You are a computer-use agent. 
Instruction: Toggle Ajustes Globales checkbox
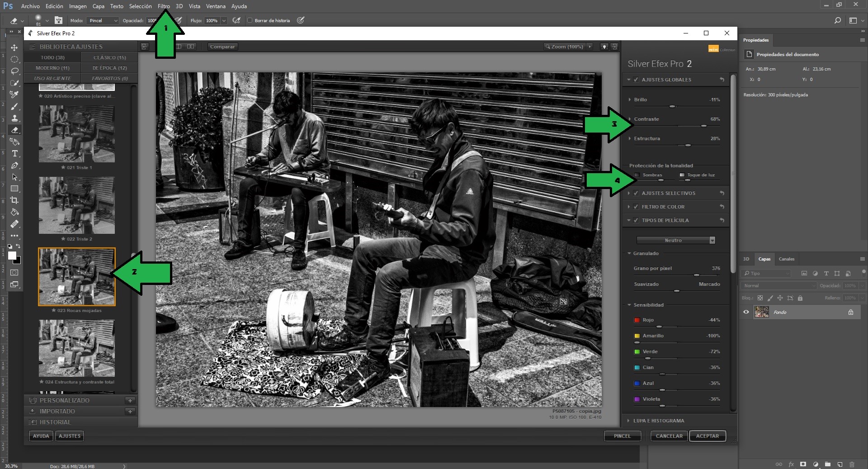[x=636, y=80]
